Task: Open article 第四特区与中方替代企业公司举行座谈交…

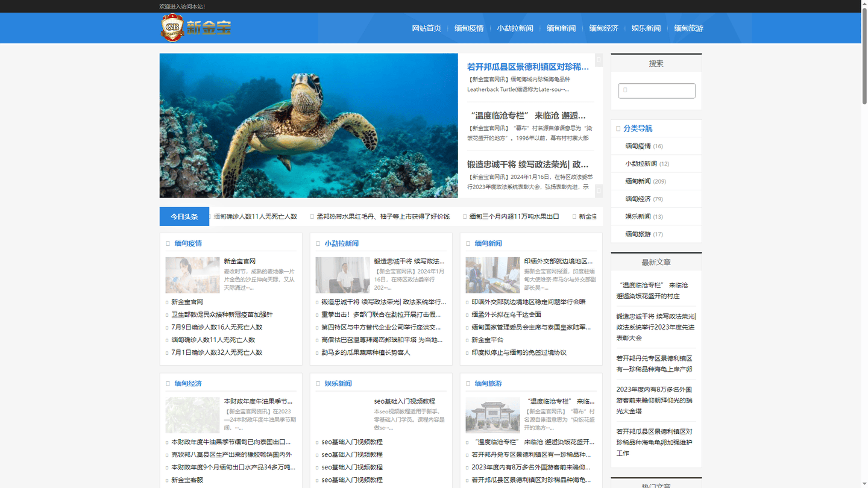Action: pyautogui.click(x=381, y=327)
